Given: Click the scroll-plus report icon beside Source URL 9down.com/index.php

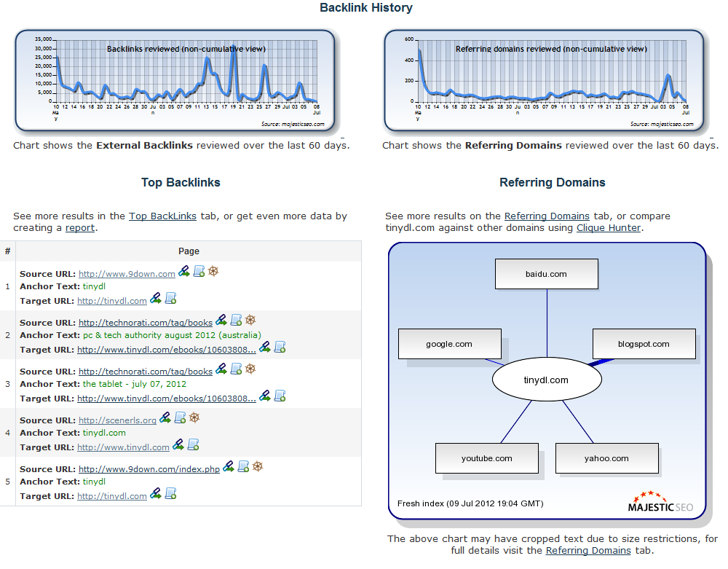Looking at the screenshot, I should click(x=244, y=466).
